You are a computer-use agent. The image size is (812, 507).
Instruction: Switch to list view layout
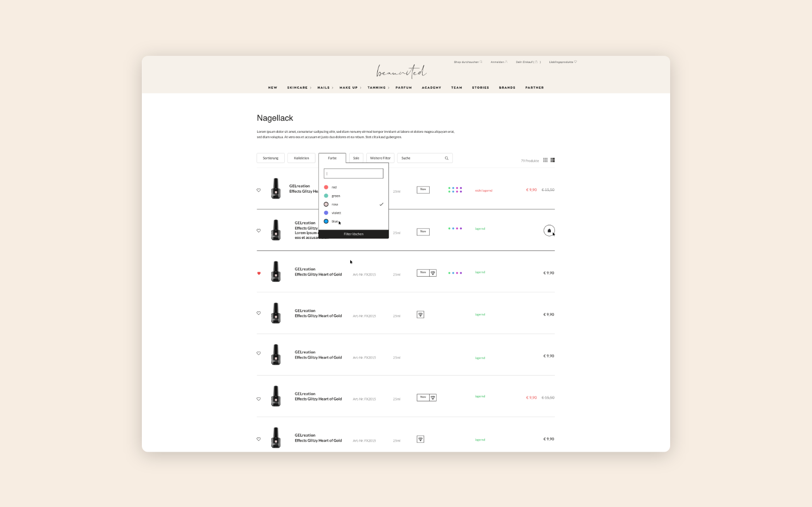552,160
